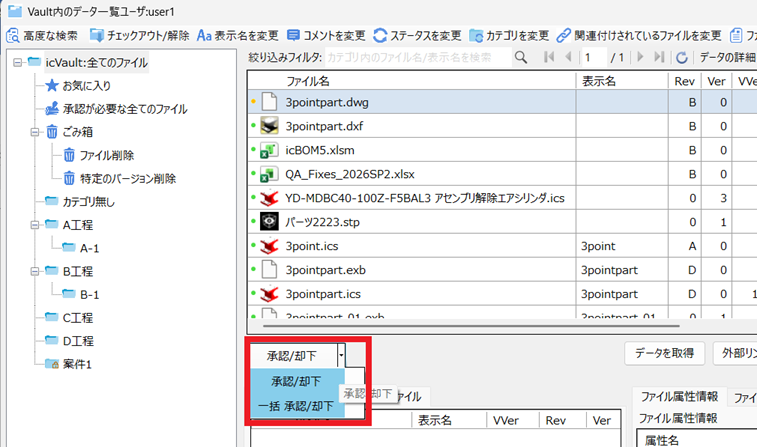
Task: Click the icon for 承認が必要な全てのファイル
Action: [x=52, y=109]
